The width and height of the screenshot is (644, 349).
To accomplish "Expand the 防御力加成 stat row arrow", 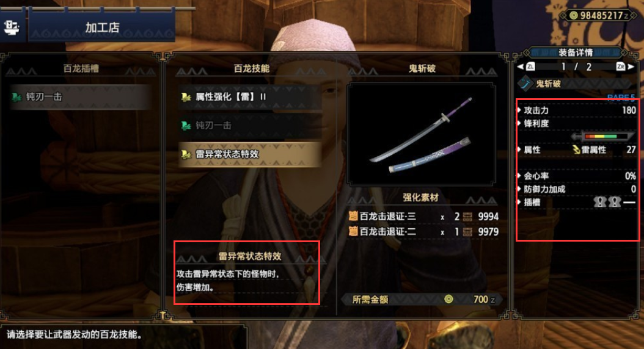I will [x=519, y=189].
